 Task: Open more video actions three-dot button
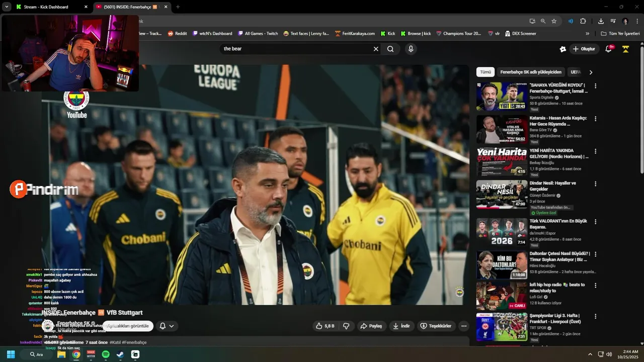[464, 326]
